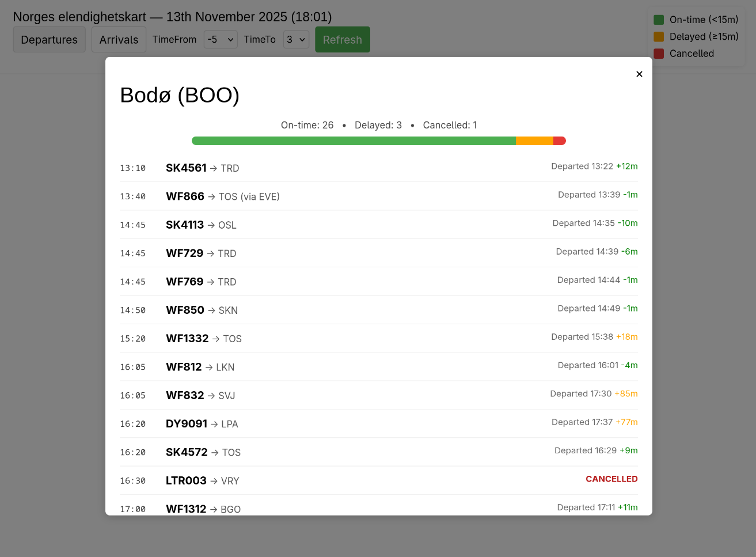The height and width of the screenshot is (557, 756).
Task: Switch to the Departures tab
Action: point(49,40)
